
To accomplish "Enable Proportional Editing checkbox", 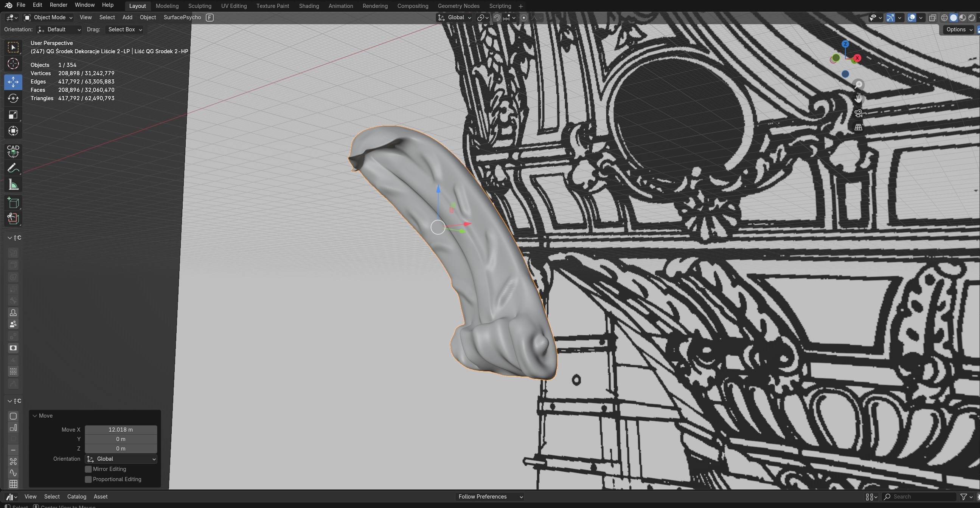I will tap(88, 479).
